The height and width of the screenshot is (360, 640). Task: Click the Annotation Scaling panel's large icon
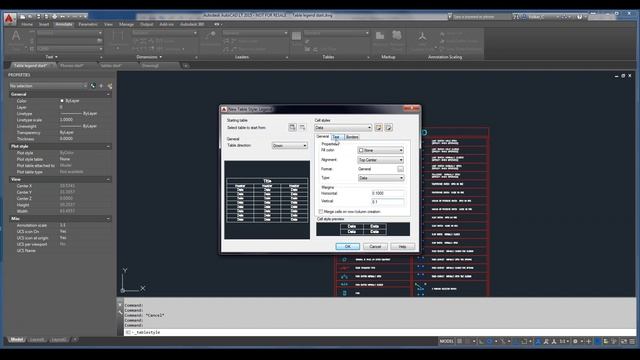(422, 36)
